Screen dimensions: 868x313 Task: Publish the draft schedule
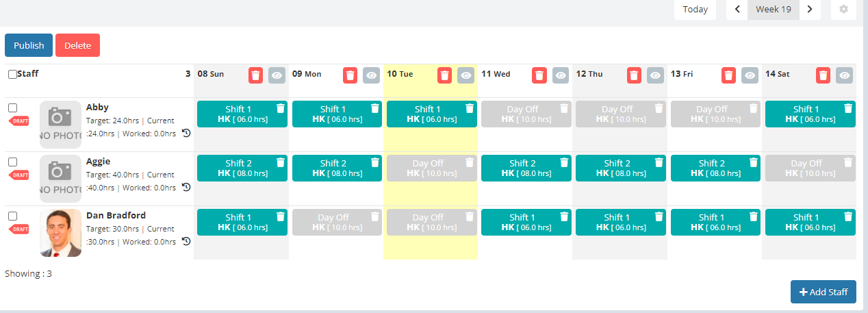pyautogui.click(x=29, y=45)
